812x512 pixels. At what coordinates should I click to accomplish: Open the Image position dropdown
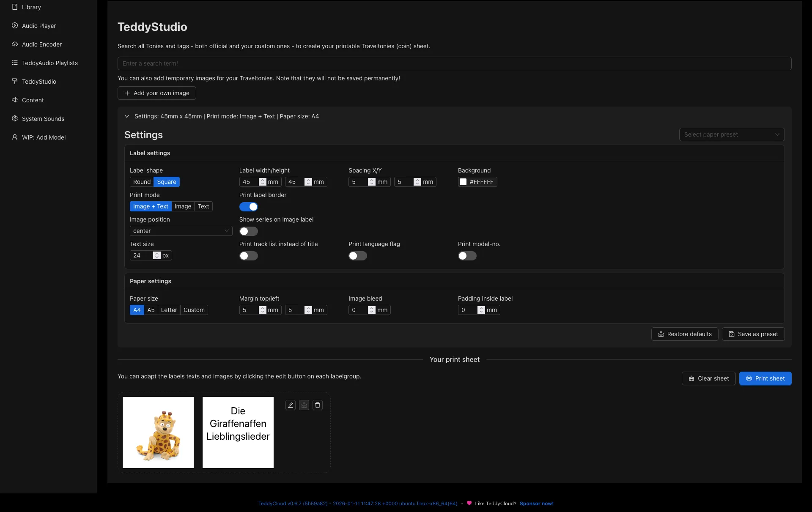click(181, 231)
